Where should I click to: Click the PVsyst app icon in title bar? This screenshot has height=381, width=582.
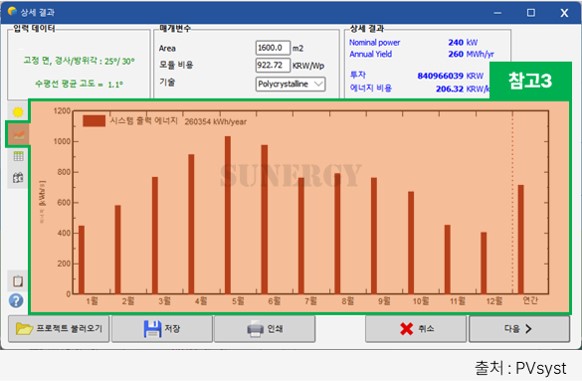(x=12, y=11)
